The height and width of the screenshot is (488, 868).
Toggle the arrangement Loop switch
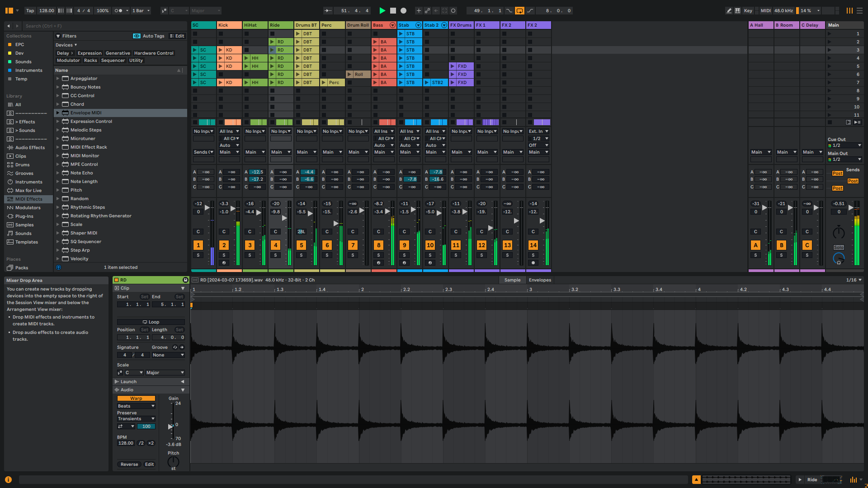[x=519, y=10]
